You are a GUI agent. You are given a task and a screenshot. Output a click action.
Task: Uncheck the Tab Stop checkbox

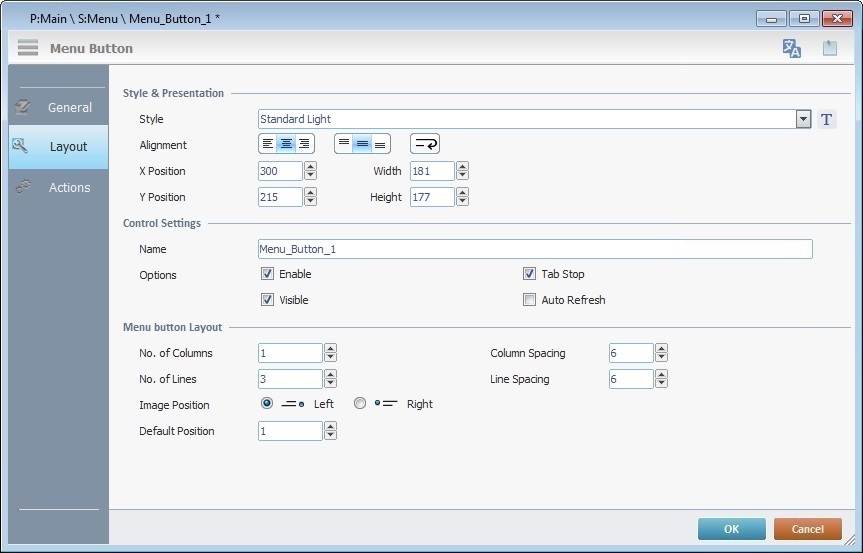point(530,274)
